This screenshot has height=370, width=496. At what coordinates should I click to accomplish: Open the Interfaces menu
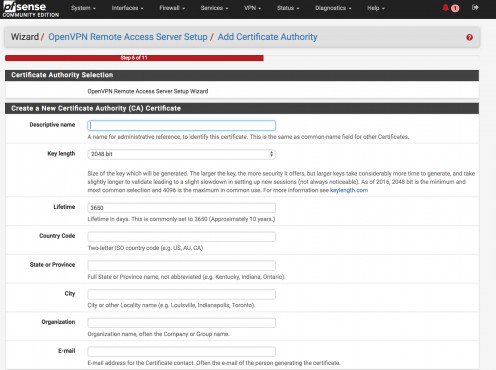[127, 8]
